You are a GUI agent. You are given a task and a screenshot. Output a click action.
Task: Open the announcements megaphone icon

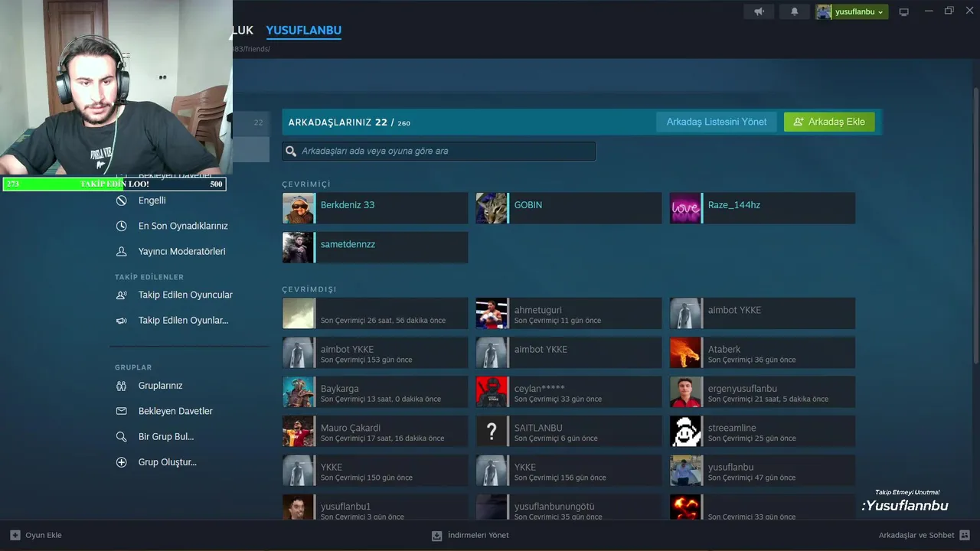point(759,11)
